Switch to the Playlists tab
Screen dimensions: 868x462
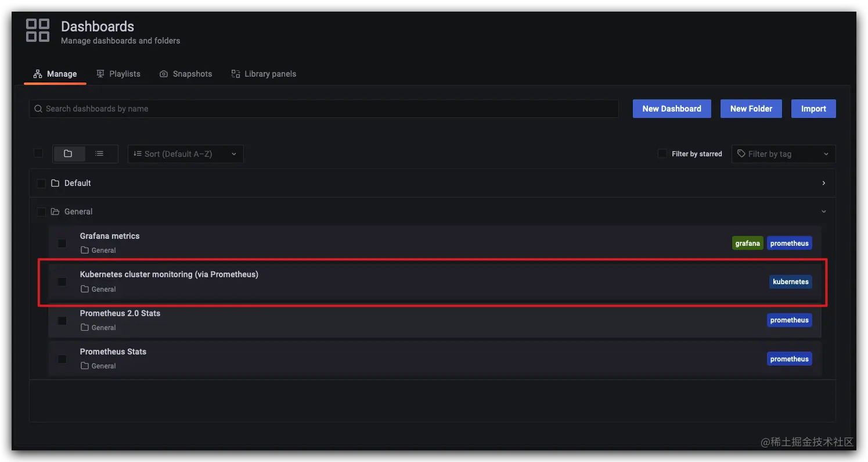point(118,74)
